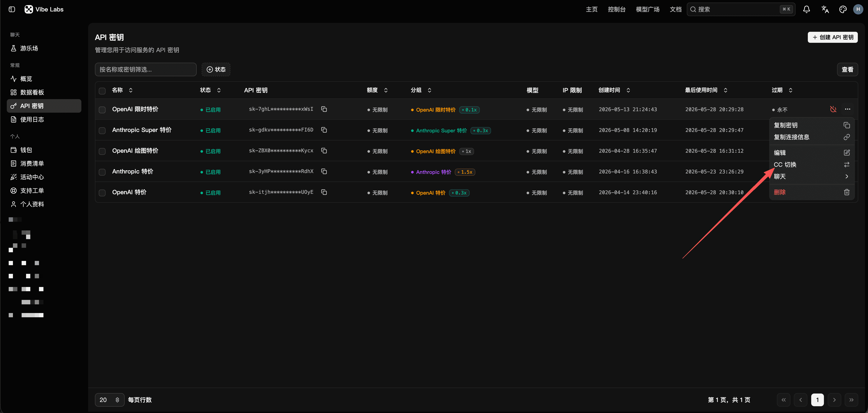Open 文档 in the top navigation
The image size is (868, 413).
[675, 10]
